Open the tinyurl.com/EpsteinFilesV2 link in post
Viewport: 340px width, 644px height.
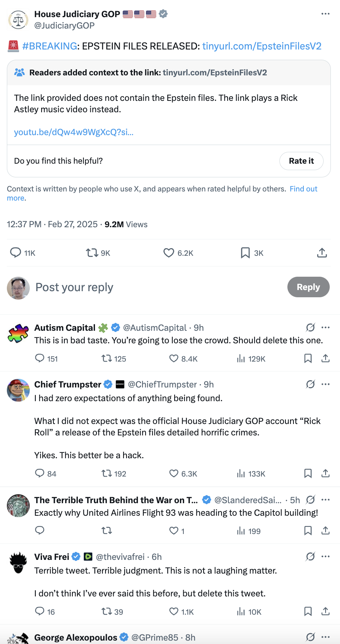tap(262, 46)
